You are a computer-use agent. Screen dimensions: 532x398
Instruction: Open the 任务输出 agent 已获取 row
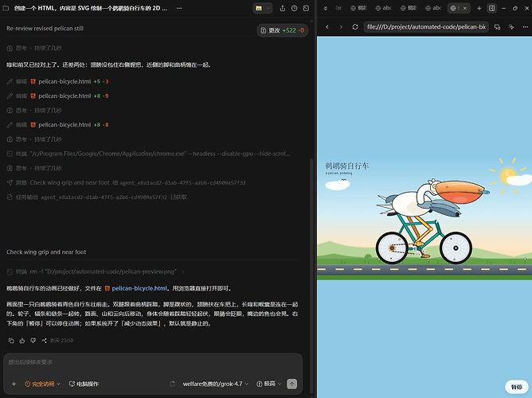pyautogui.click(x=96, y=197)
